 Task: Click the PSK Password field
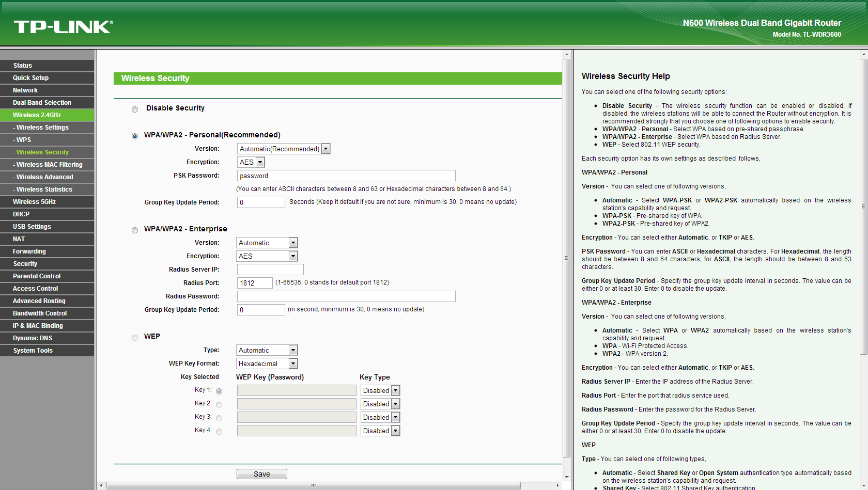pyautogui.click(x=346, y=176)
